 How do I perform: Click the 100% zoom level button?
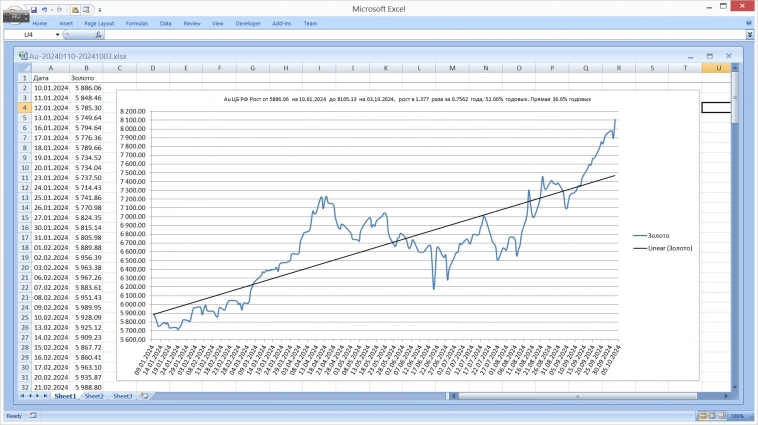tap(737, 416)
